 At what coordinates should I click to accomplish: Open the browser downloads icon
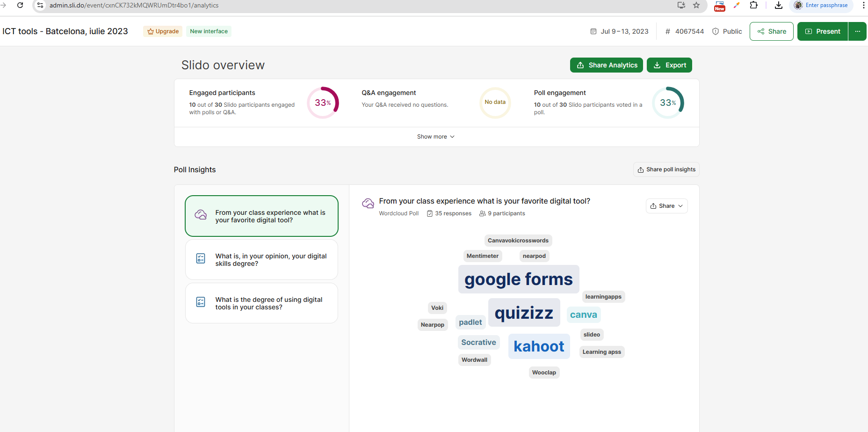778,5
